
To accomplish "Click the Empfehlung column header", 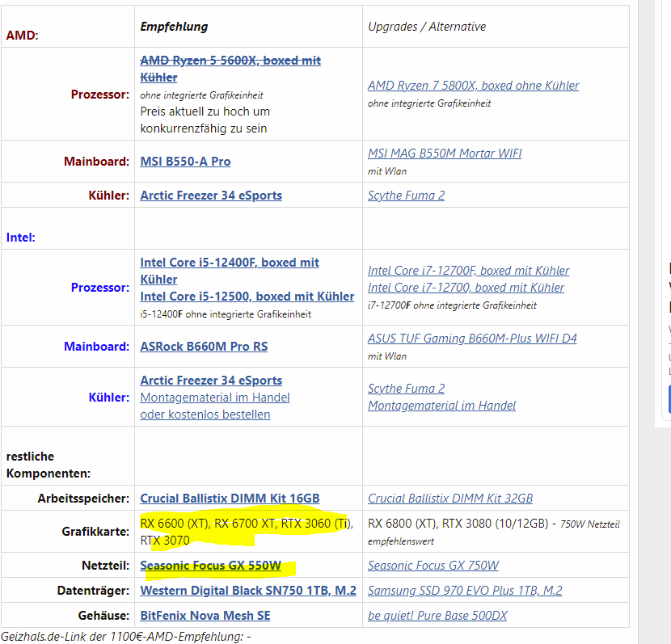I will pos(174,27).
